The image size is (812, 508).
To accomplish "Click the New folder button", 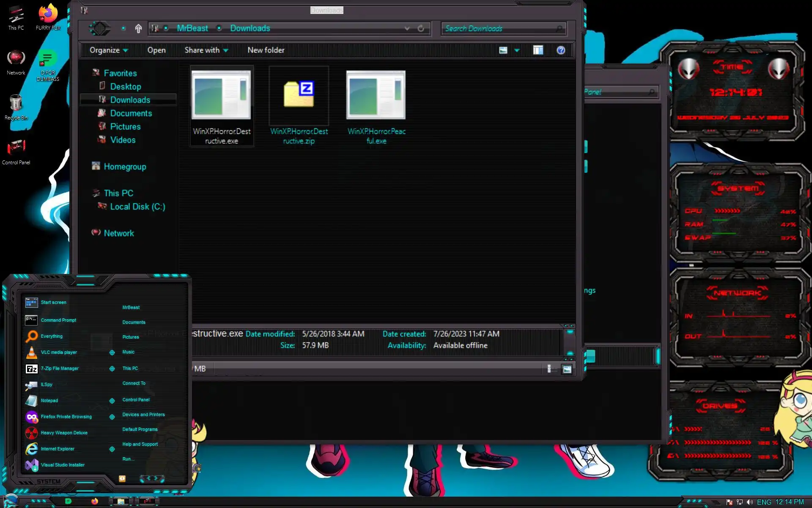I will click(x=266, y=50).
